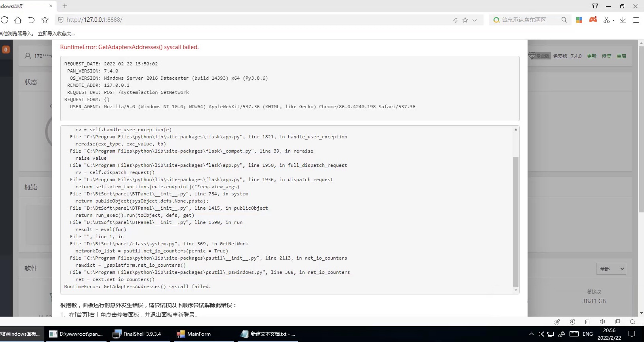Image resolution: width=644 pixels, height=342 pixels.
Task: Click the star favorite icon inside address bar
Action: point(465,20)
